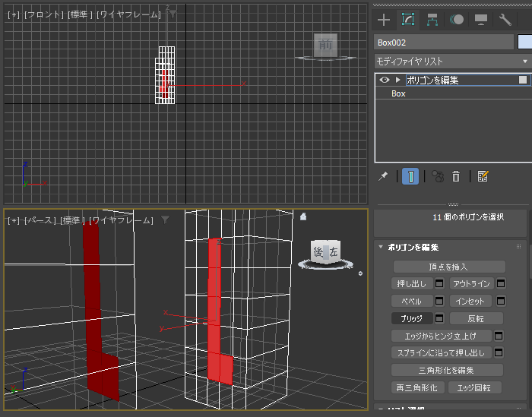Image resolution: width=532 pixels, height=417 pixels.
Task: Click the 三角形化を編集 button
Action: 447,370
